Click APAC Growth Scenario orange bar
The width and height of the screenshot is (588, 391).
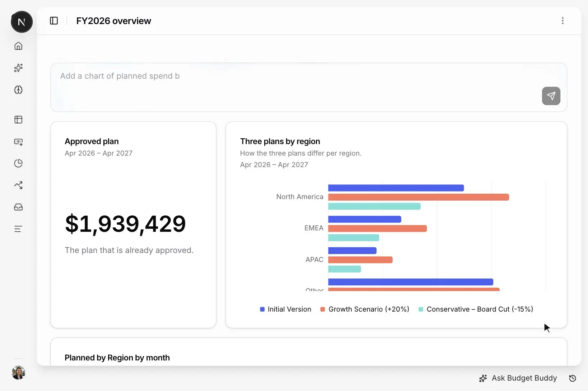click(360, 259)
